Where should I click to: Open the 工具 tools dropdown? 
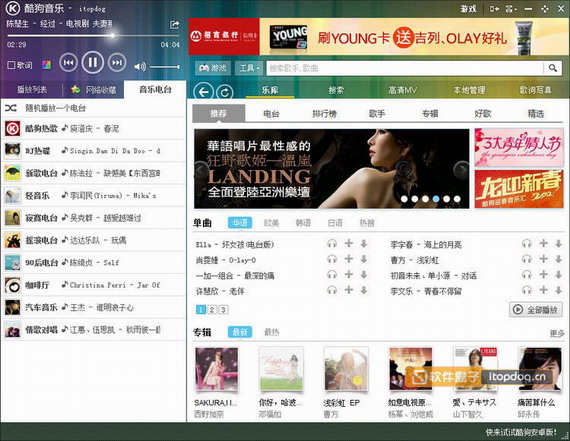tap(249, 68)
